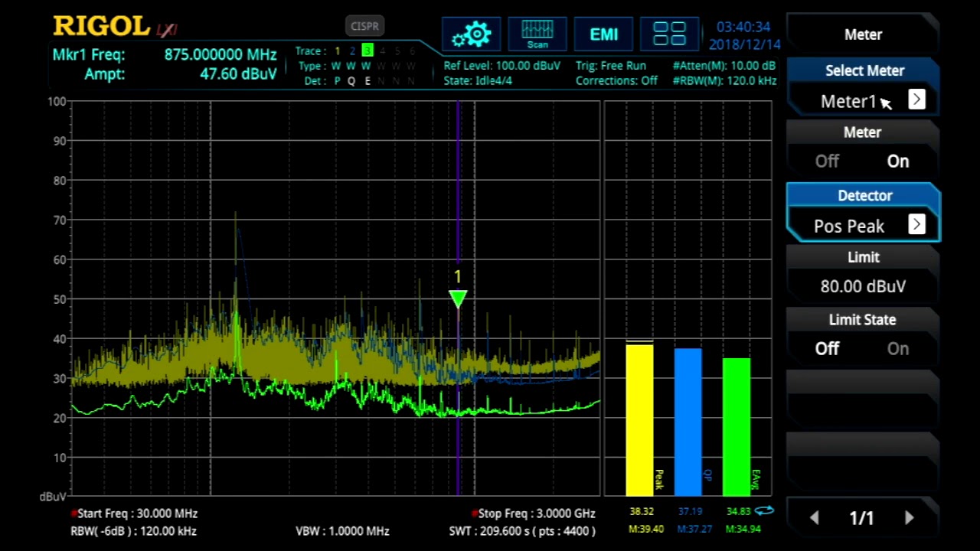Viewport: 980px width, 551px height.
Task: Click the State: Idle4/4 readout
Action: point(478,80)
